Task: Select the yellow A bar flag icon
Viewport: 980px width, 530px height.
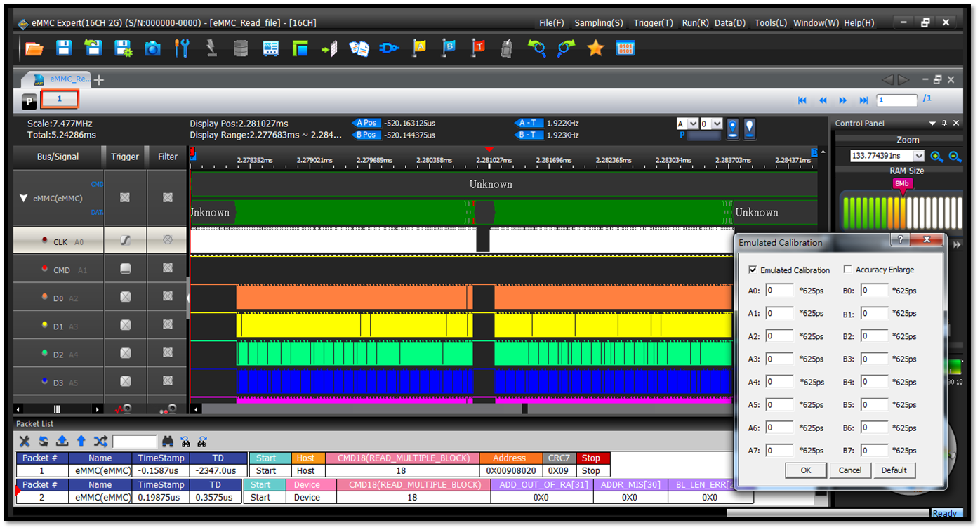Action: 419,48
